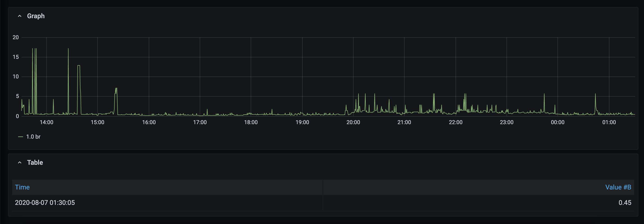644x224 pixels.
Task: Click the y-axis label 20
Action: (15, 37)
